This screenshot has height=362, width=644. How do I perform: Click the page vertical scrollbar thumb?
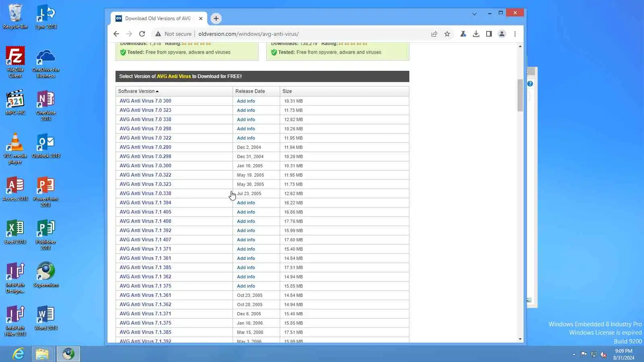(520, 95)
